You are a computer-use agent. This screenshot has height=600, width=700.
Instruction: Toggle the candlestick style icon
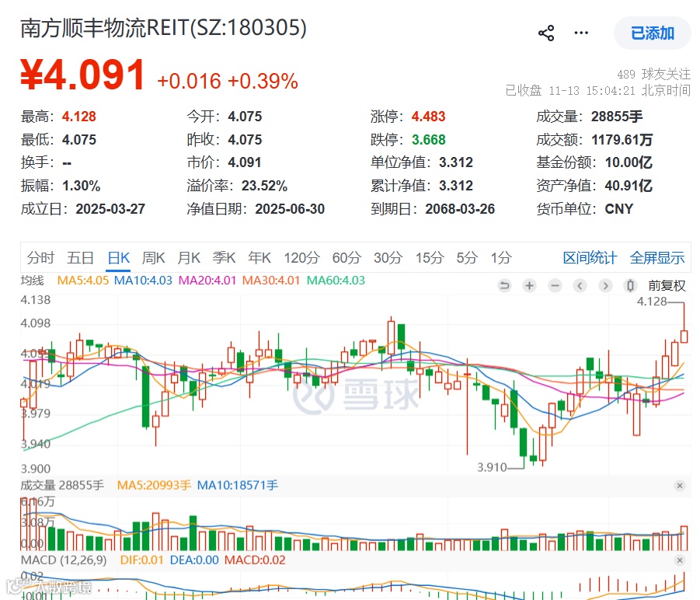point(630,285)
